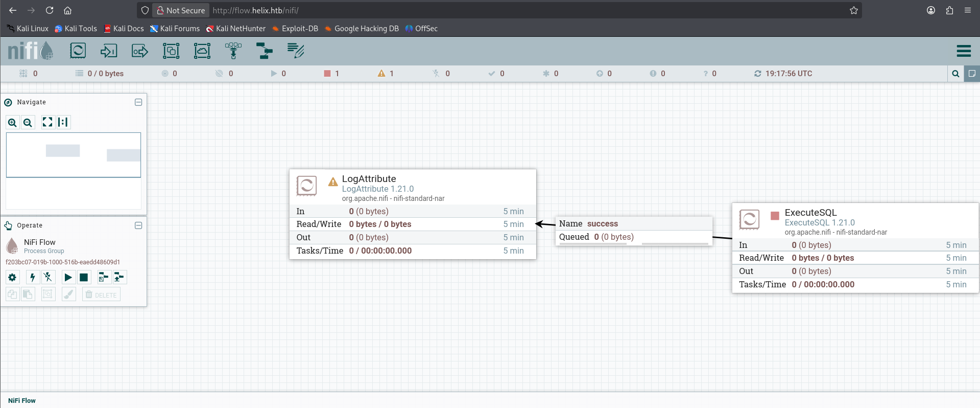Reload the browser page
The width and height of the screenshot is (980, 408).
click(x=50, y=10)
